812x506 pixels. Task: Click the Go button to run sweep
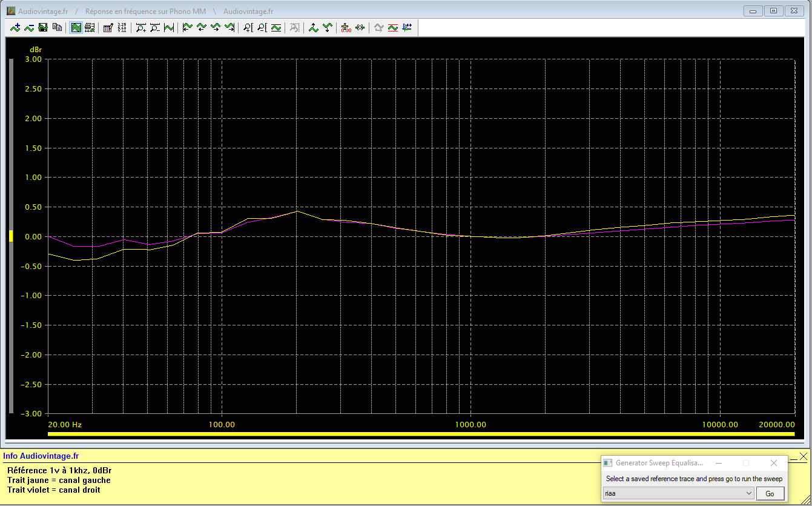pos(770,494)
